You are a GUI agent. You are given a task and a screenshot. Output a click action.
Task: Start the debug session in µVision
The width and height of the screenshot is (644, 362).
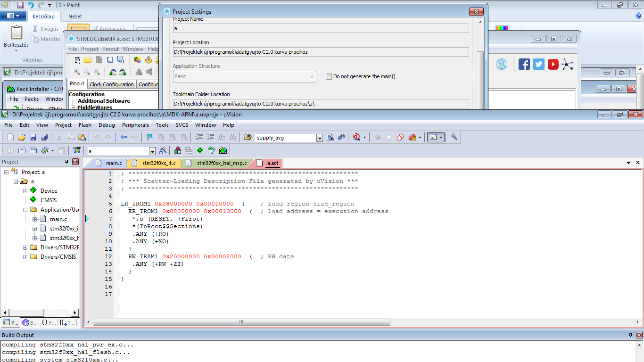(356, 137)
